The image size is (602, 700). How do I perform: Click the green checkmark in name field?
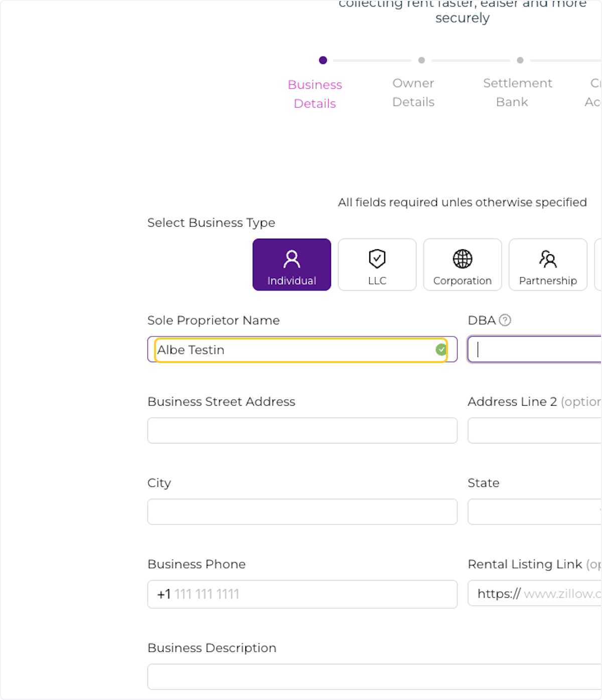tap(441, 349)
